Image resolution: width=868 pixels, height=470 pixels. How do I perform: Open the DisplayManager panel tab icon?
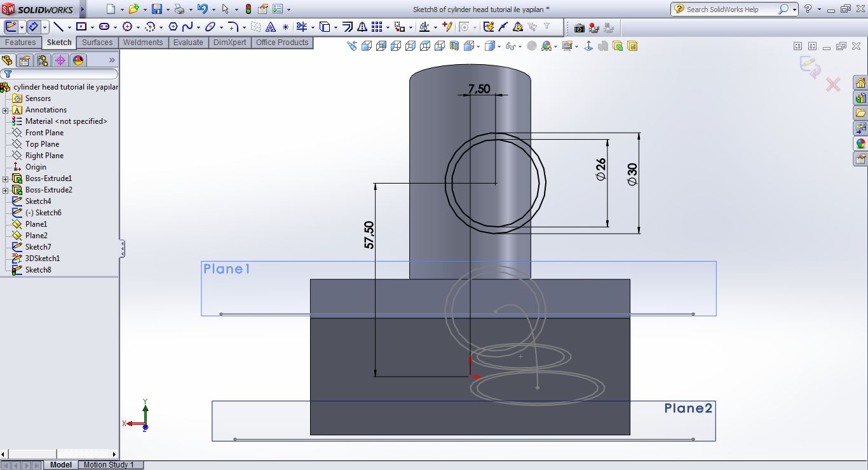coord(78,60)
